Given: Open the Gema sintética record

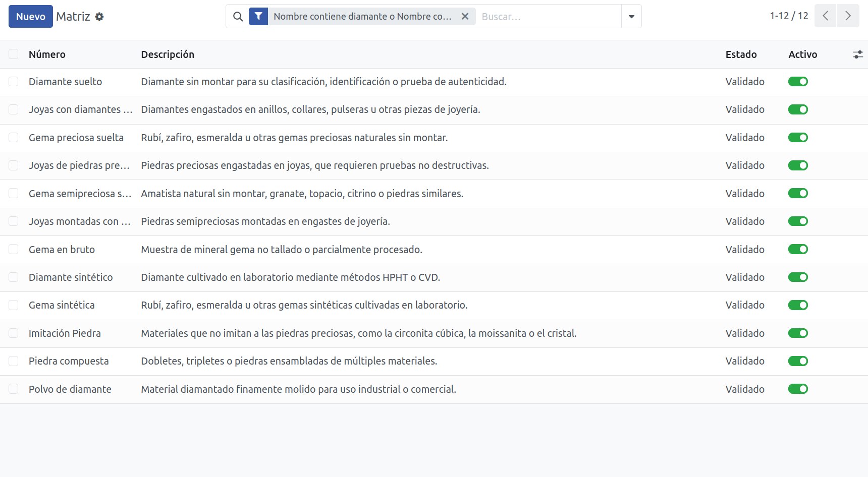Looking at the screenshot, I should tap(62, 305).
